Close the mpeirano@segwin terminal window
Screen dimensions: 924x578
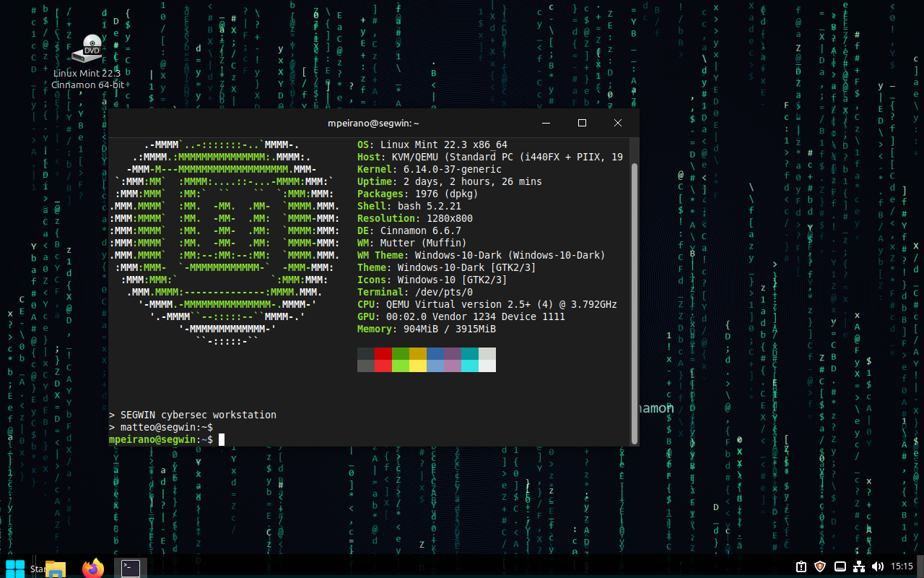(x=618, y=123)
